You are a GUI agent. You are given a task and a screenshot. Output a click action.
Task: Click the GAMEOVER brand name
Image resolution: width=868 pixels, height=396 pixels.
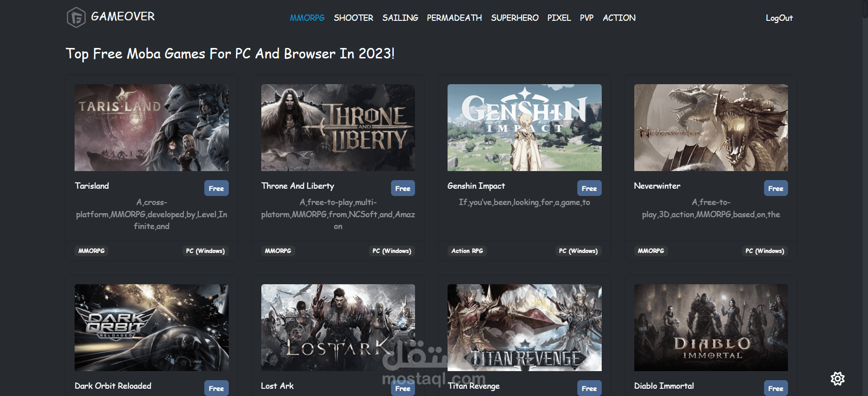[x=123, y=16]
